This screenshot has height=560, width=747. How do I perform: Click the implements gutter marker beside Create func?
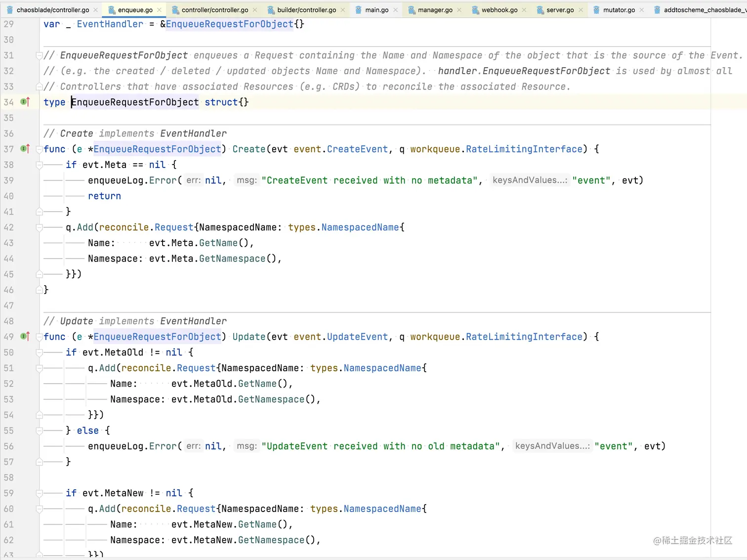[25, 149]
